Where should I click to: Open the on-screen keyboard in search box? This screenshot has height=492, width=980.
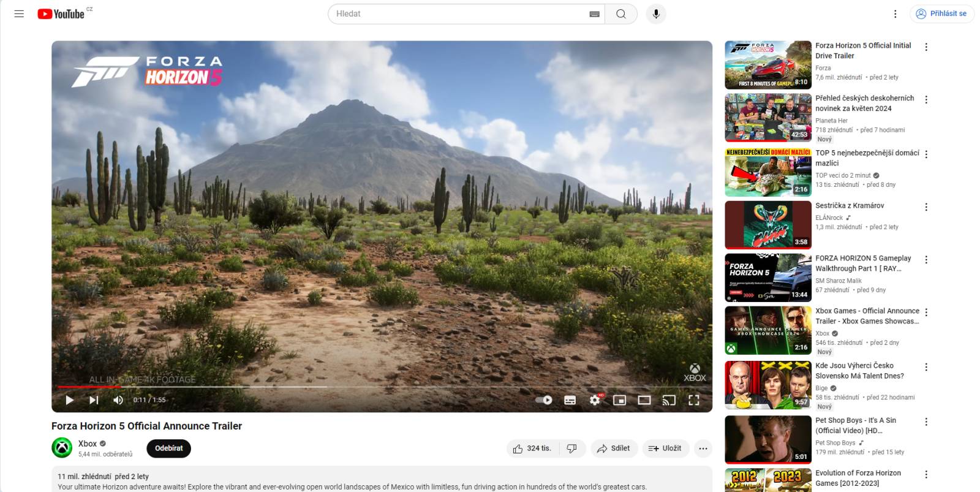tap(594, 13)
